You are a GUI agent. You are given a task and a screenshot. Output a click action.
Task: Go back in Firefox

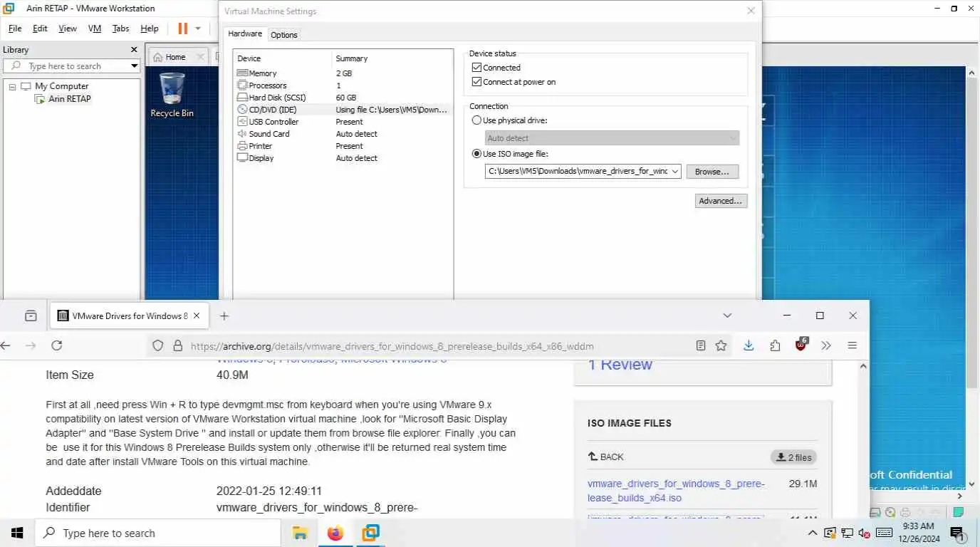click(6, 345)
